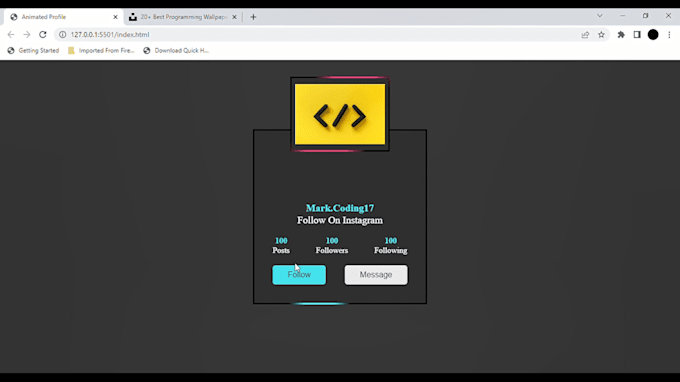This screenshot has height=382, width=680.
Task: Open the Chrome three-dot menu
Action: (669, 35)
